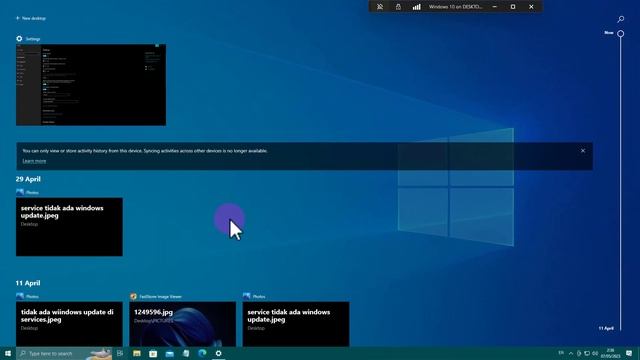Open the Action Center notification icon

629,353
